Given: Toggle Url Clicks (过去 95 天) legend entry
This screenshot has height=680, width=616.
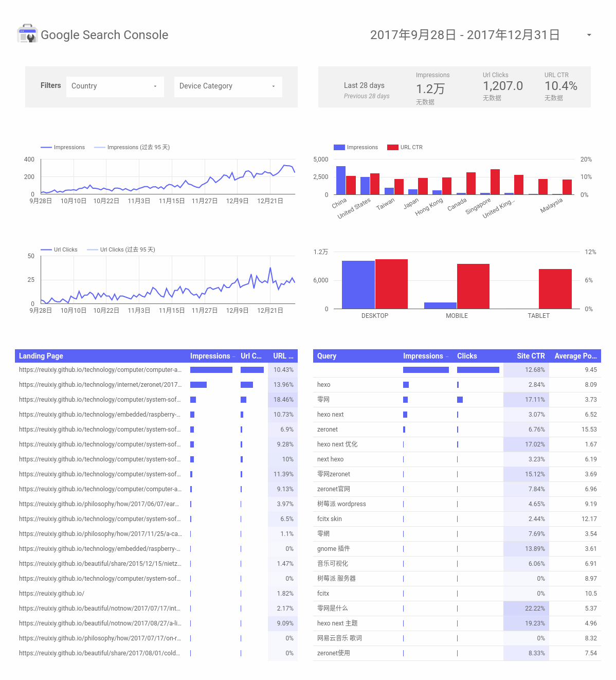Looking at the screenshot, I should pyautogui.click(x=121, y=249).
